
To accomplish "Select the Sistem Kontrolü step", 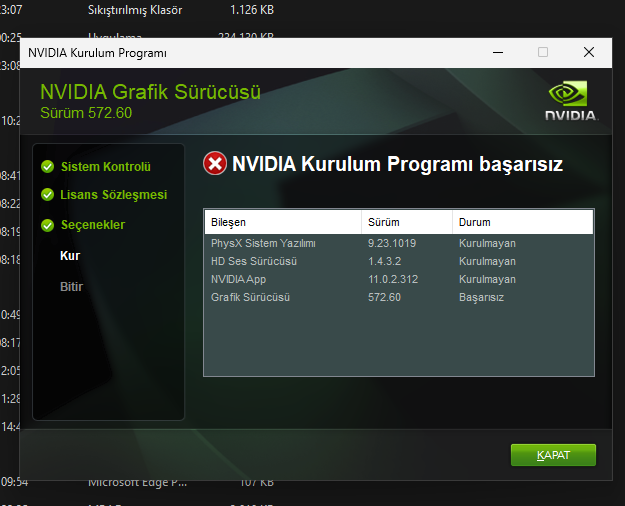I will [x=106, y=167].
